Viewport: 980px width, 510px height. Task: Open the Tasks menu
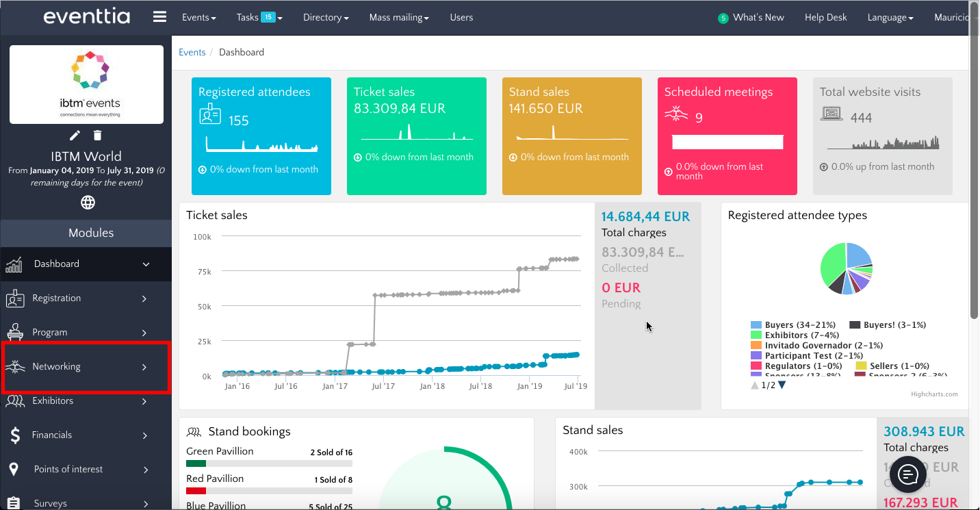[x=259, y=18]
